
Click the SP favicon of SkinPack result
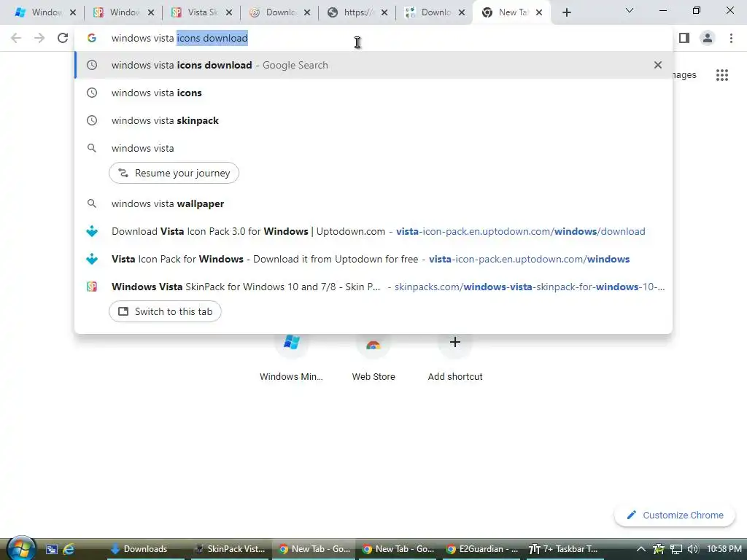92,287
